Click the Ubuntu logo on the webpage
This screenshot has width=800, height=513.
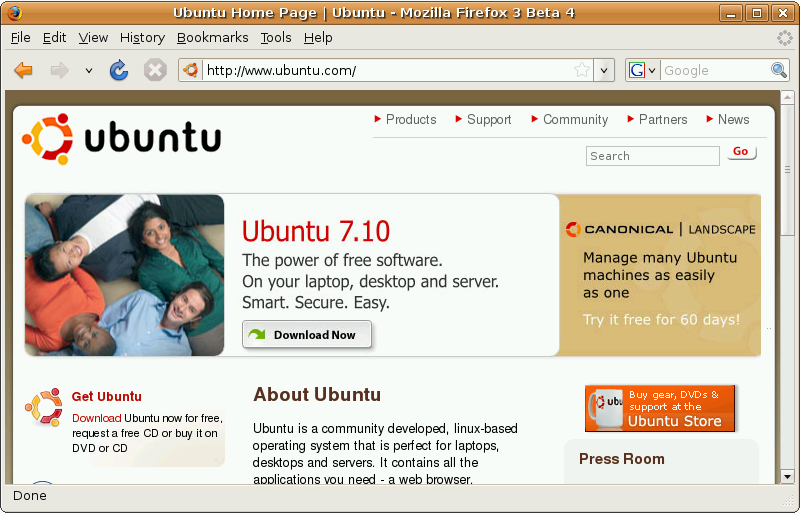[x=121, y=139]
